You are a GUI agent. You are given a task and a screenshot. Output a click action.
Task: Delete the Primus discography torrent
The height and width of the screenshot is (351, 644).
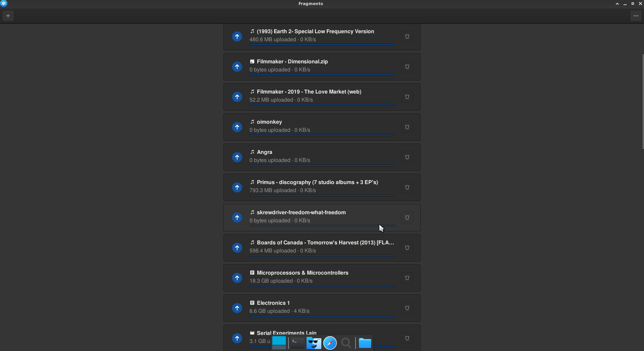407,187
